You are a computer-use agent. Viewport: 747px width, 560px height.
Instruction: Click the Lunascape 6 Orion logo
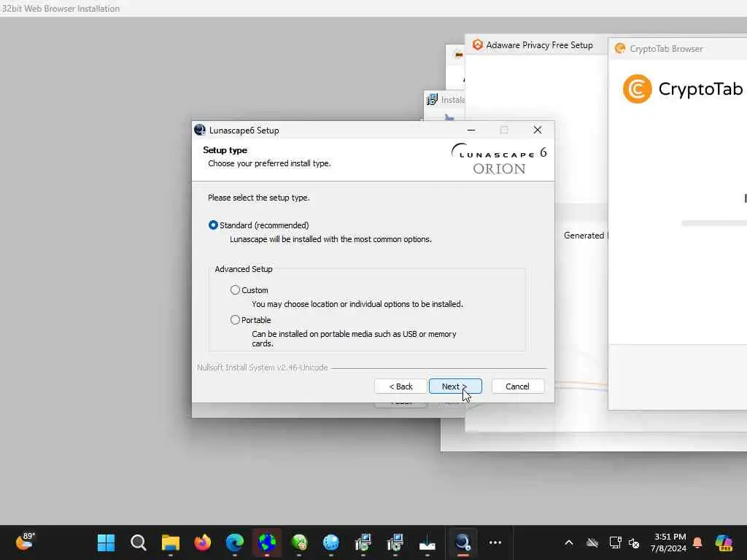[499, 159]
